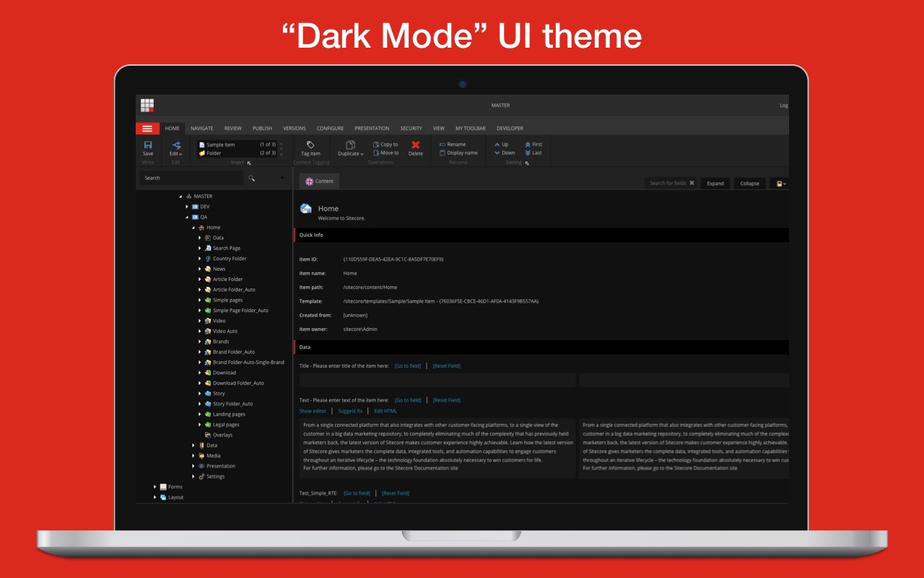Click the Rename icon
Viewport: 924px width, 578px height.
443,144
